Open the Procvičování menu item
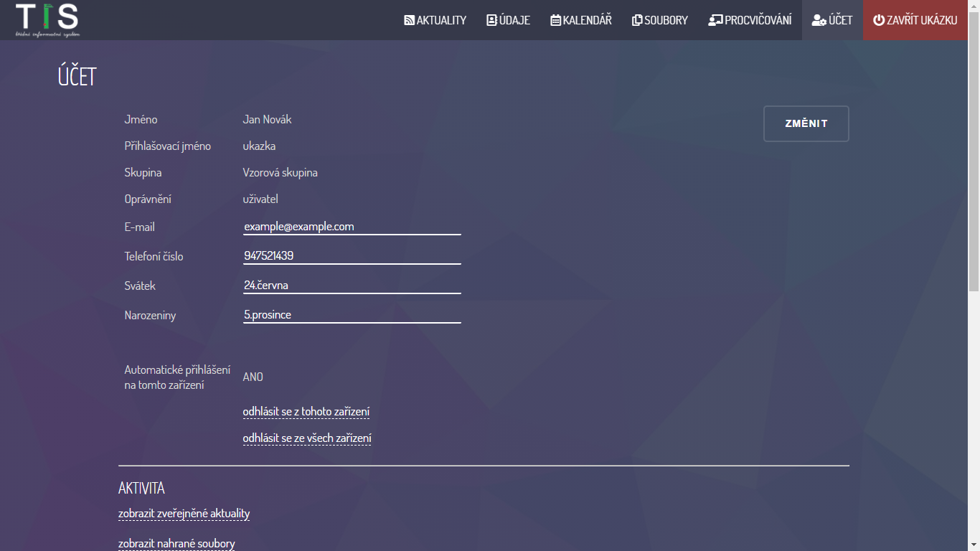 [750, 20]
